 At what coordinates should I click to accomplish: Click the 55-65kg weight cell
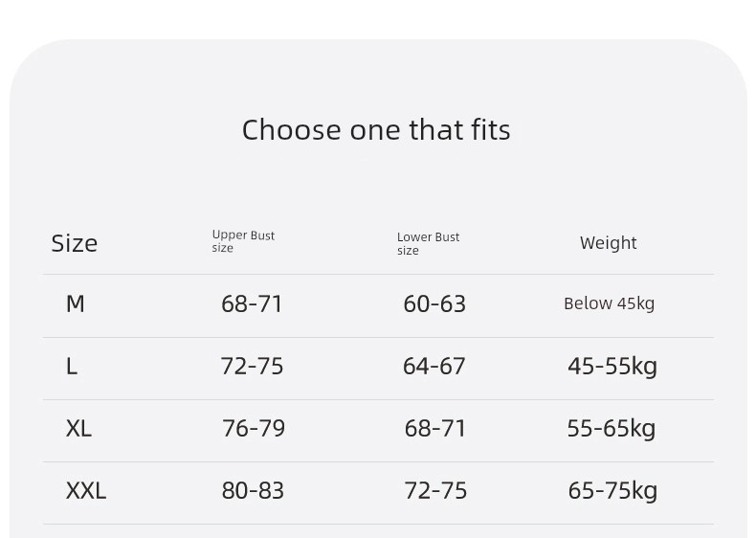[x=611, y=429]
